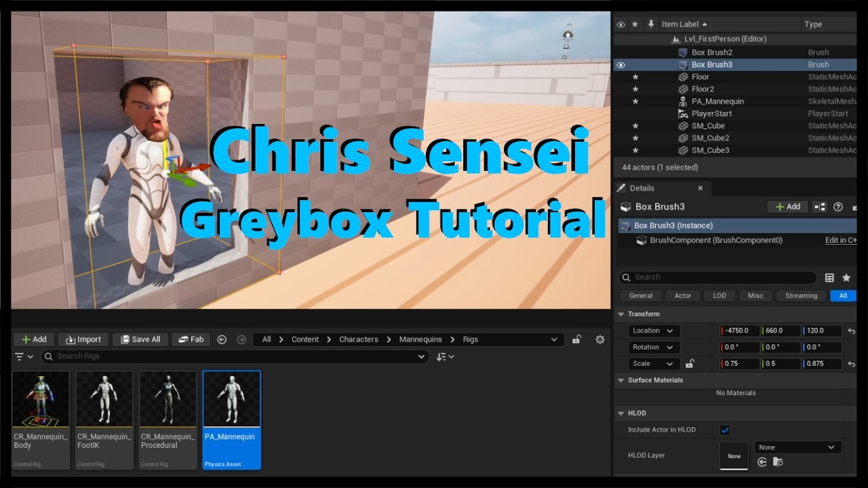Select the CR_Mannequin_Body asset thumbnail
The height and width of the screenshot is (488, 868).
point(41,420)
